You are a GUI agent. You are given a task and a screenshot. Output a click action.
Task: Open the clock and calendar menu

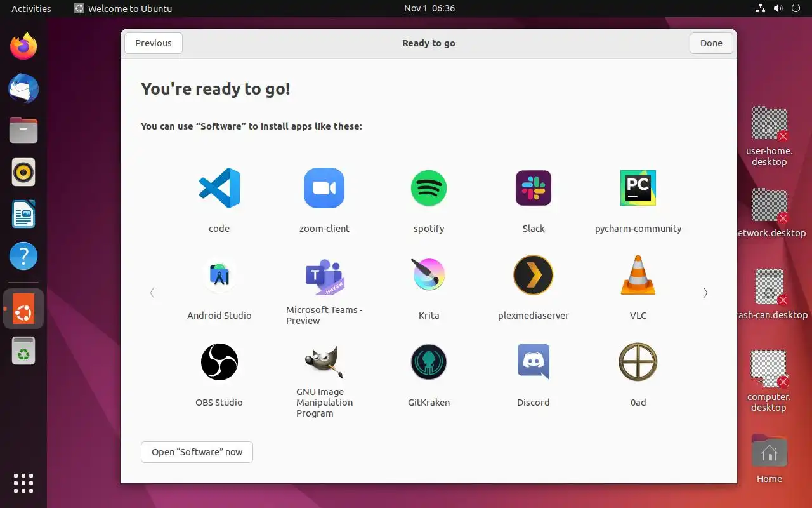429,8
